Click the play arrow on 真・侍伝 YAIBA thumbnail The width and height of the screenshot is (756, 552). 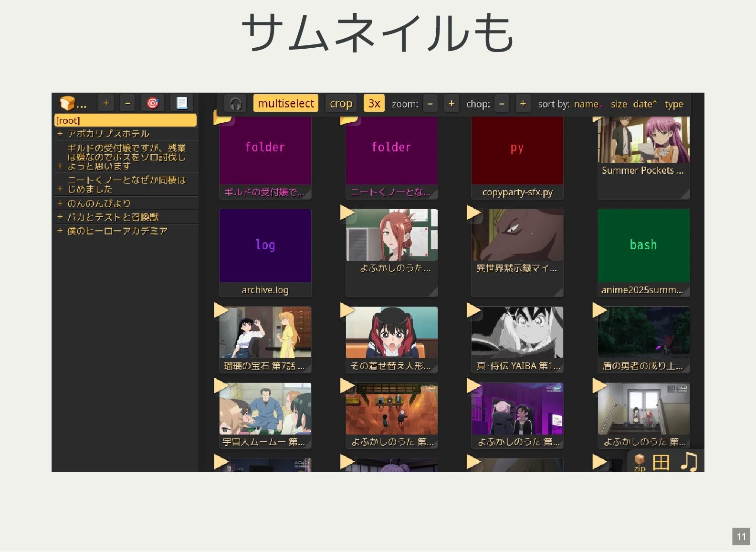pos(473,310)
